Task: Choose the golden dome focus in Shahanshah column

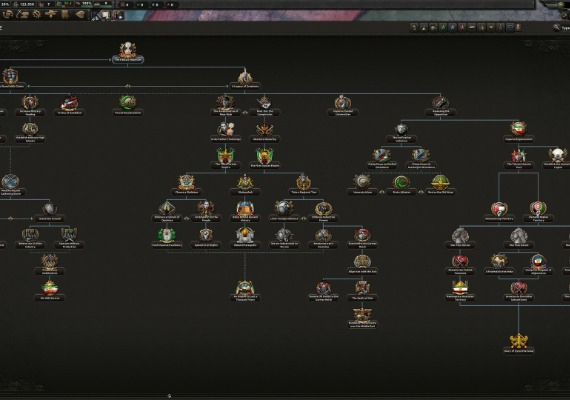Action: tap(245, 238)
